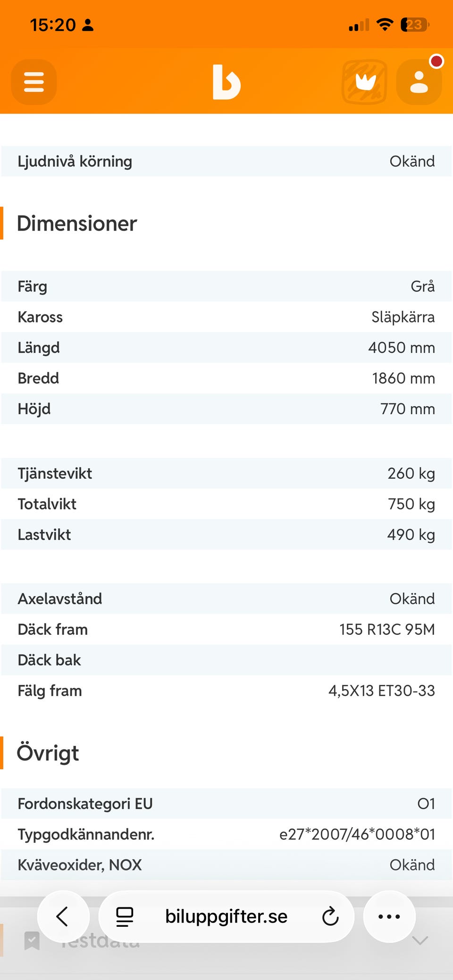Tap the battery indicator in status bar
Screen dimensions: 453x980
pos(415,25)
